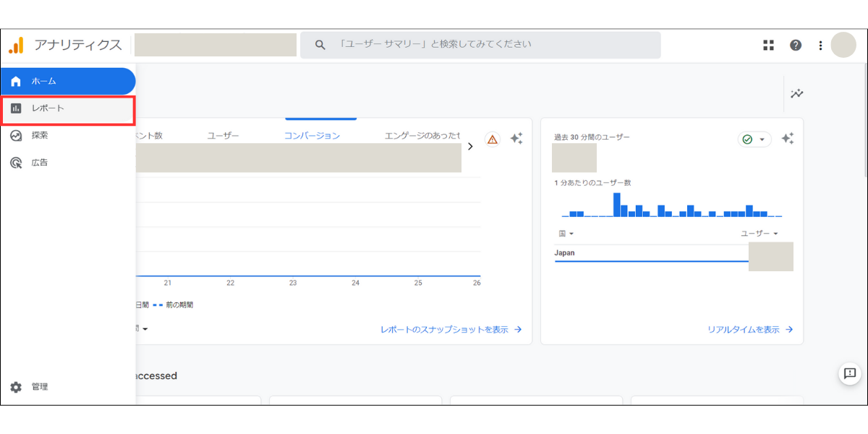Click the sparkle insights icon on chart card

(x=516, y=139)
